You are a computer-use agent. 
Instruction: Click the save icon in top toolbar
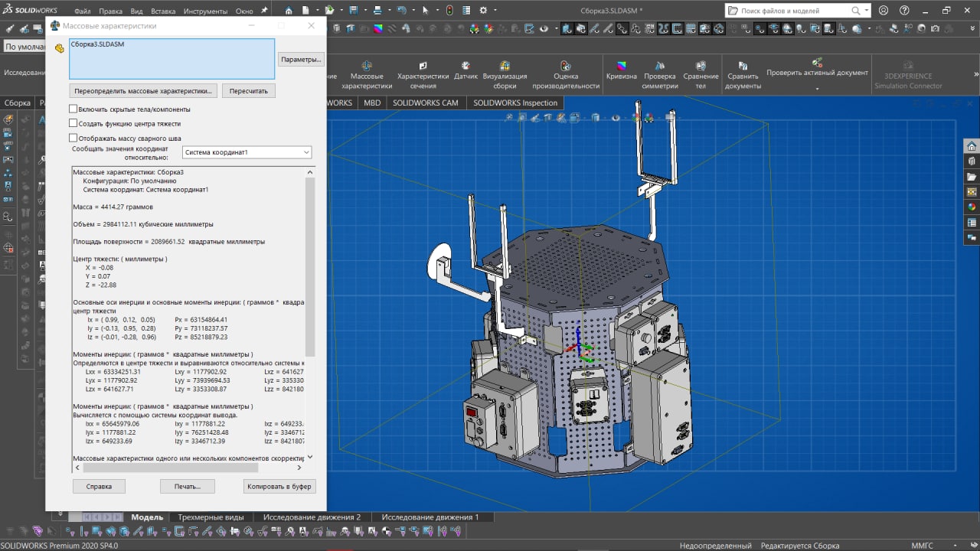(354, 11)
